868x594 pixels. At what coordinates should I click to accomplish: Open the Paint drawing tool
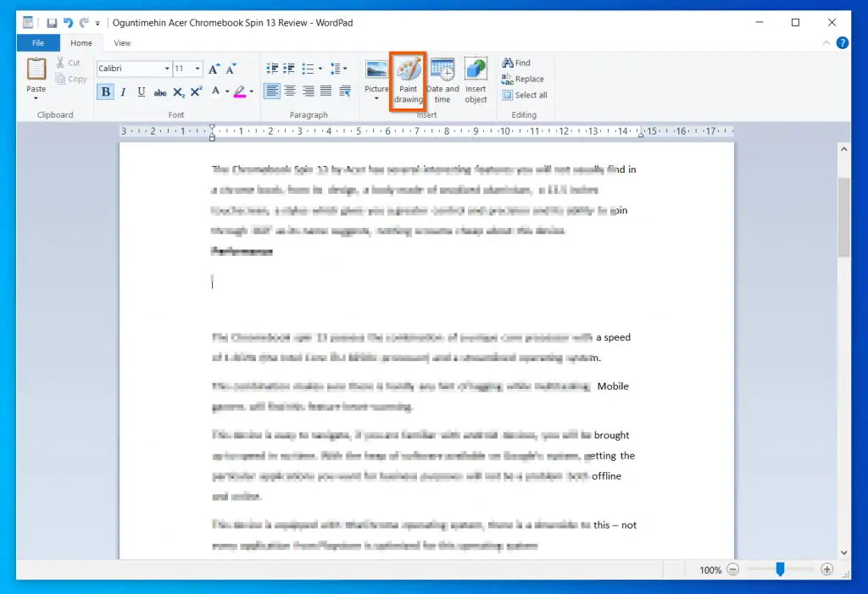[408, 80]
